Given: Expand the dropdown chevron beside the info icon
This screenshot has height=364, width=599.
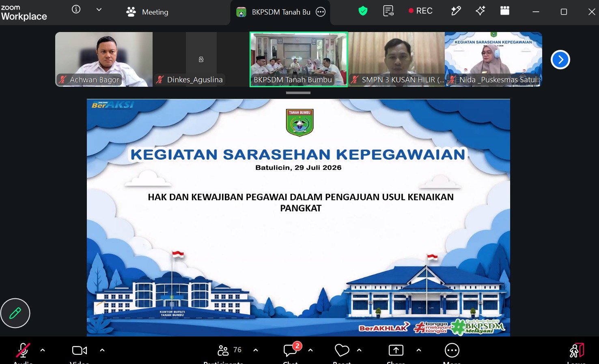Looking at the screenshot, I should (99, 9).
